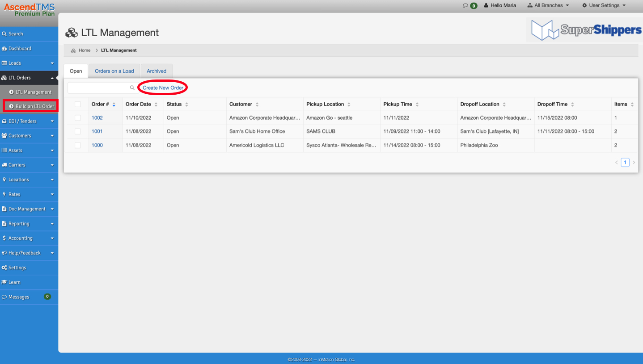The image size is (643, 364).
Task: Click the AscendTMS Premium Plan logo
Action: pos(29,10)
